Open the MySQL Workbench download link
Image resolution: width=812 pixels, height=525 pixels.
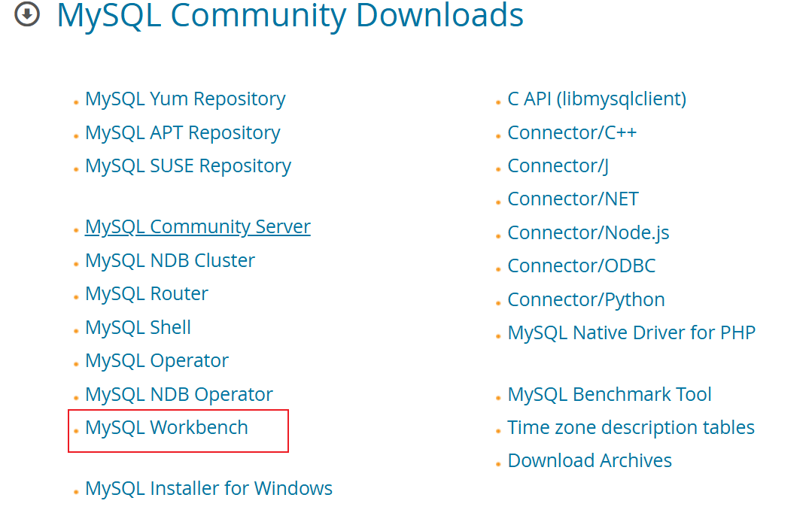tap(167, 428)
